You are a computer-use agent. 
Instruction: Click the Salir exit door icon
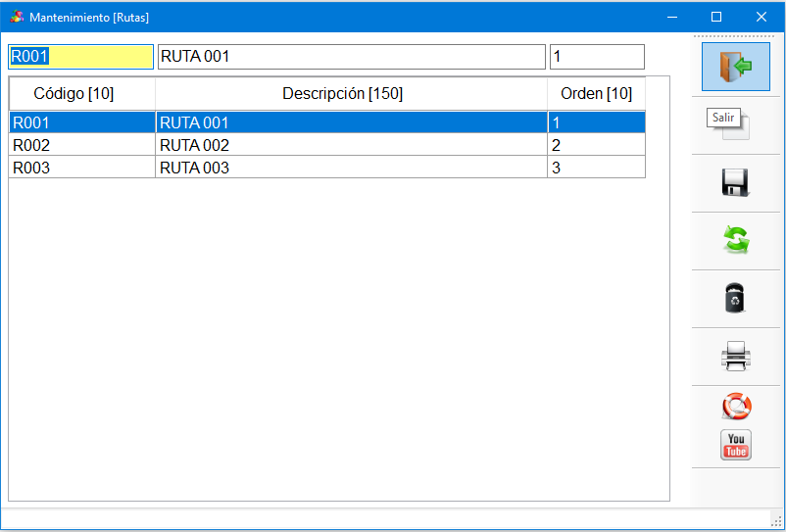coord(735,67)
